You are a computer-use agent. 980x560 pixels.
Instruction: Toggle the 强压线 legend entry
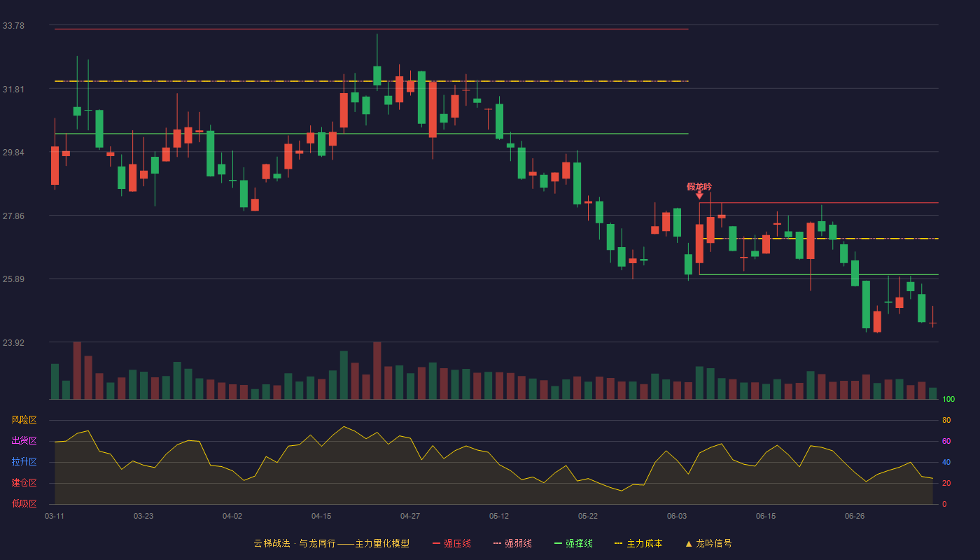click(x=451, y=543)
